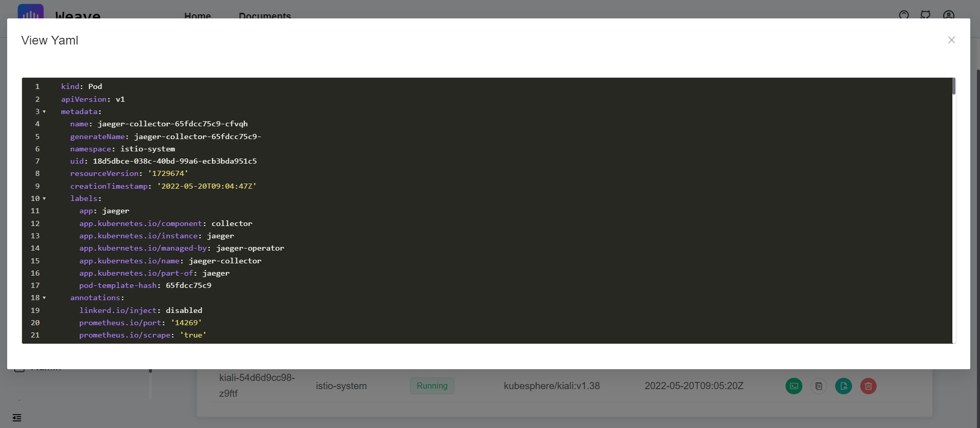Click istio-system cell in kiali row
Screen dimensions: 980x428
341,386
